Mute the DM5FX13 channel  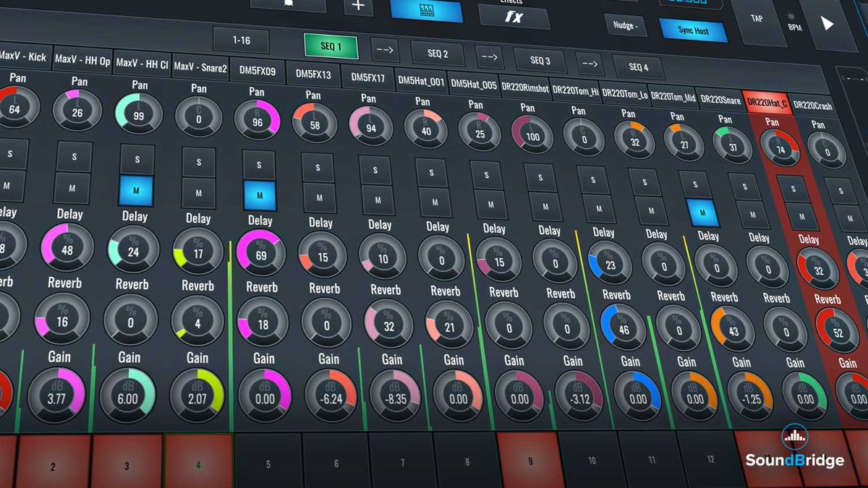coord(319,197)
